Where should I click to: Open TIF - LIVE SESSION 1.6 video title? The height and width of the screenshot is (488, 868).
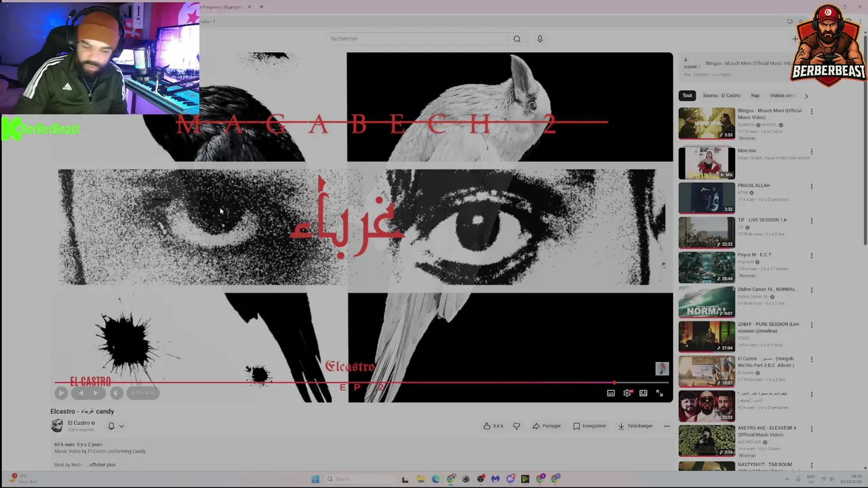click(762, 220)
